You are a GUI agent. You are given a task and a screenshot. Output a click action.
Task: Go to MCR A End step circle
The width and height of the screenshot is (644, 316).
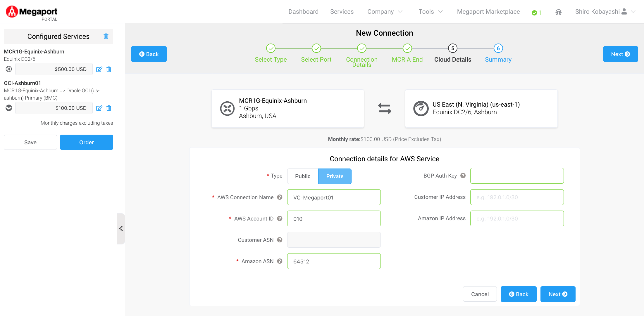coord(407,48)
